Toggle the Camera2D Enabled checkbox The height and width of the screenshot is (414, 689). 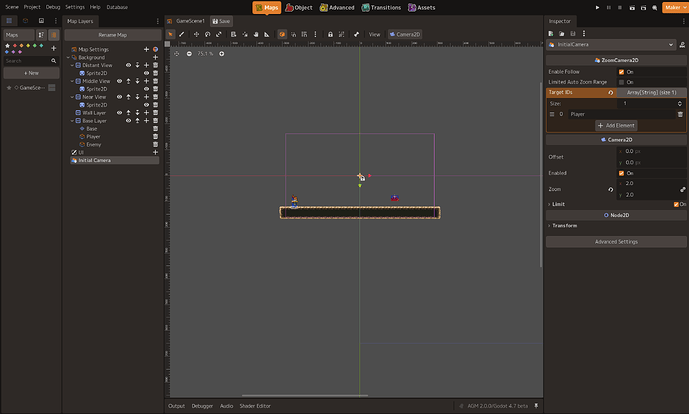621,173
